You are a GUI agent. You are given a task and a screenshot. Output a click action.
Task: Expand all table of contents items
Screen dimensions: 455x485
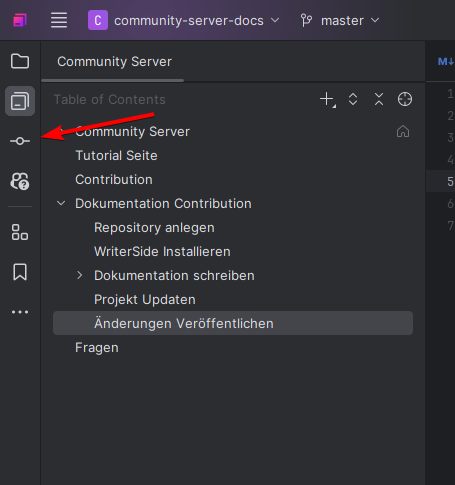pos(353,99)
